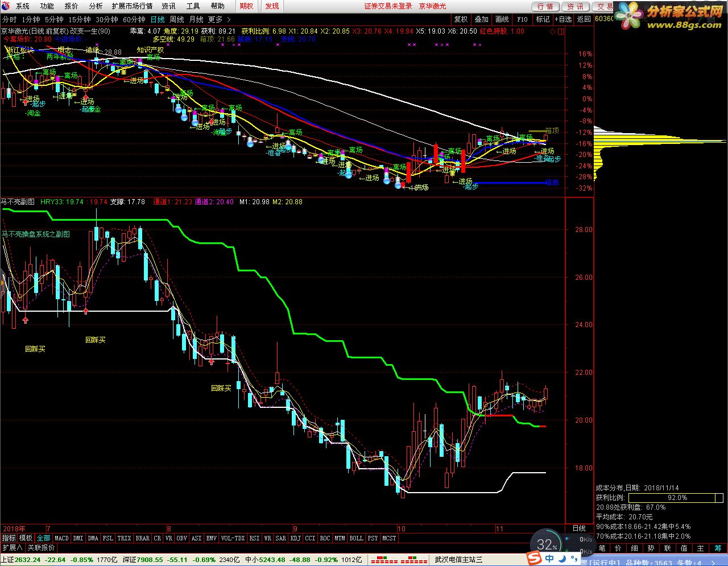This screenshot has width=728, height=566.
Task: Click the 资讯 button at top right
Action: click(576, 6)
